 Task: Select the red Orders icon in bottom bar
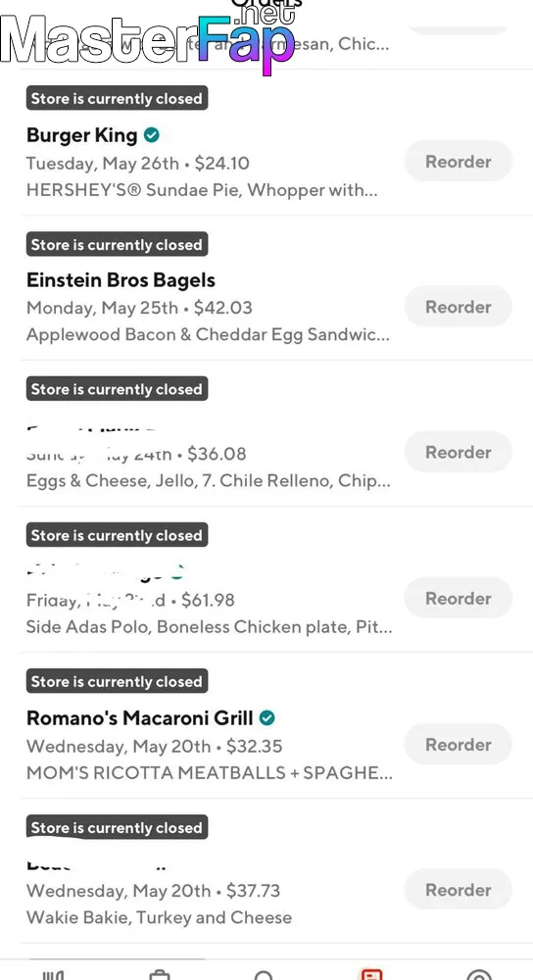click(x=371, y=974)
